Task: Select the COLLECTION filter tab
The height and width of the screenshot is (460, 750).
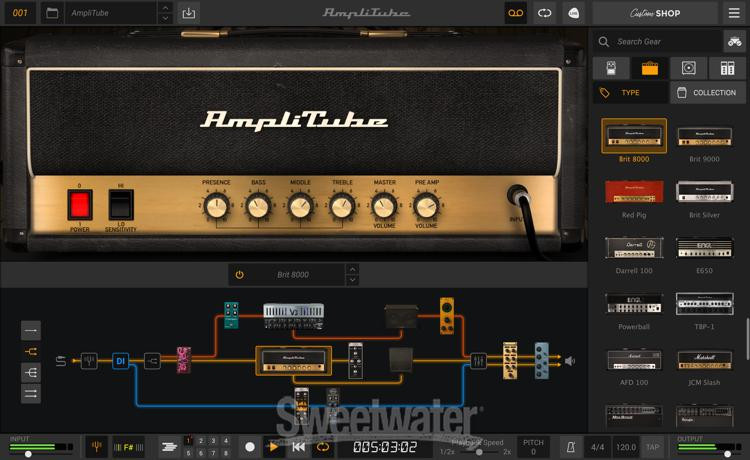Action: tap(708, 92)
